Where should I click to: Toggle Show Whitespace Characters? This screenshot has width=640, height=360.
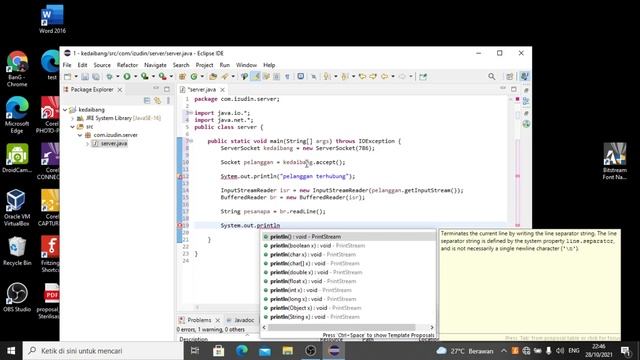tap(287, 76)
